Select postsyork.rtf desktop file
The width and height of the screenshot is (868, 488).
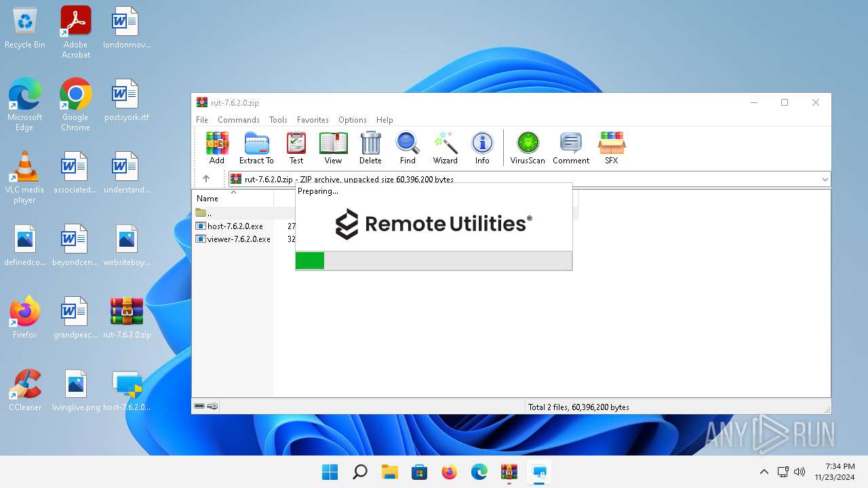pyautogui.click(x=127, y=100)
